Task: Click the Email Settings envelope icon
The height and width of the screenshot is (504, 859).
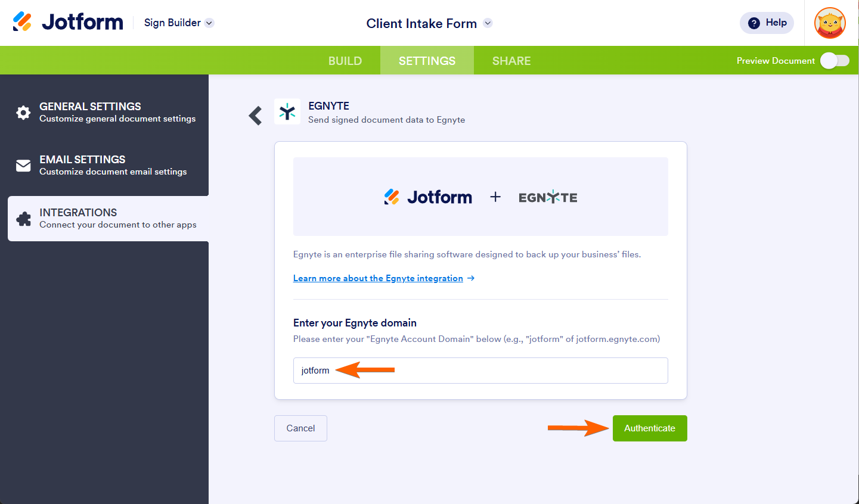Action: pyautogui.click(x=23, y=166)
